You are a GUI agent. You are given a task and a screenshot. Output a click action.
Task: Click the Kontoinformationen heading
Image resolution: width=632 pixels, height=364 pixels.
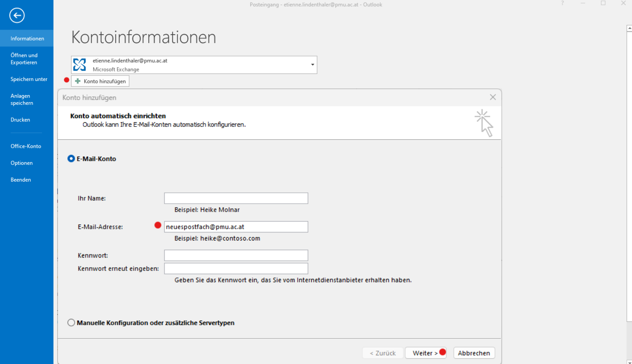tap(144, 37)
